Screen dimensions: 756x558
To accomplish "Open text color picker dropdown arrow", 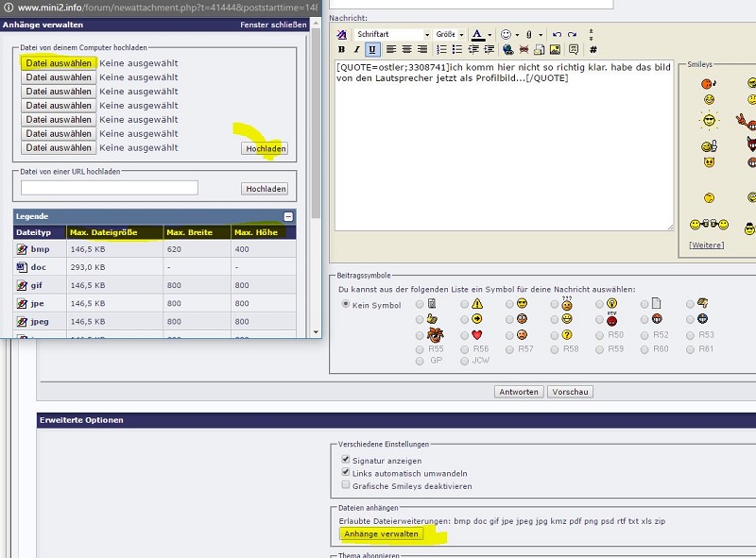I will (x=490, y=34).
